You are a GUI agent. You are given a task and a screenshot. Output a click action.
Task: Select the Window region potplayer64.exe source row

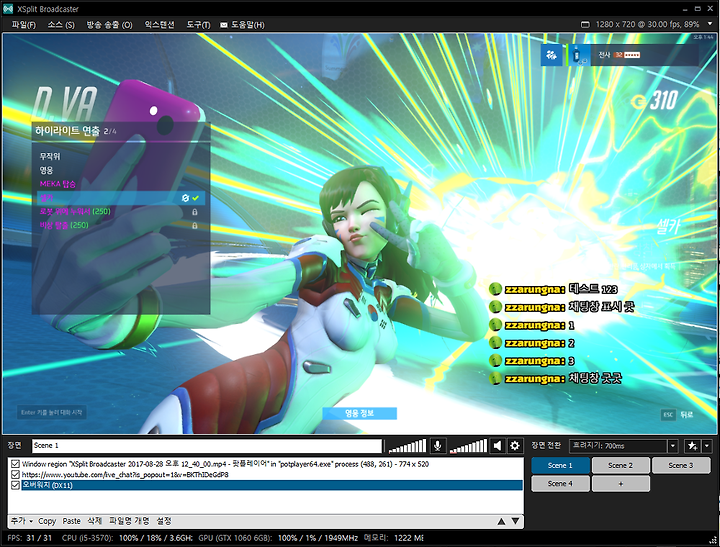(272, 464)
